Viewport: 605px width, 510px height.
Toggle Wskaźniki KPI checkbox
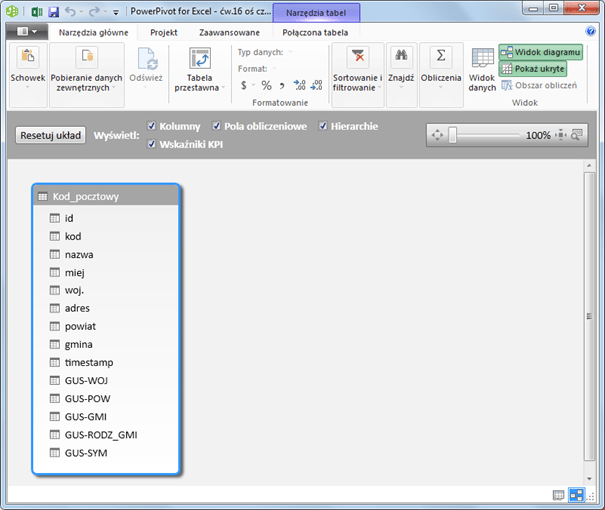click(x=152, y=144)
